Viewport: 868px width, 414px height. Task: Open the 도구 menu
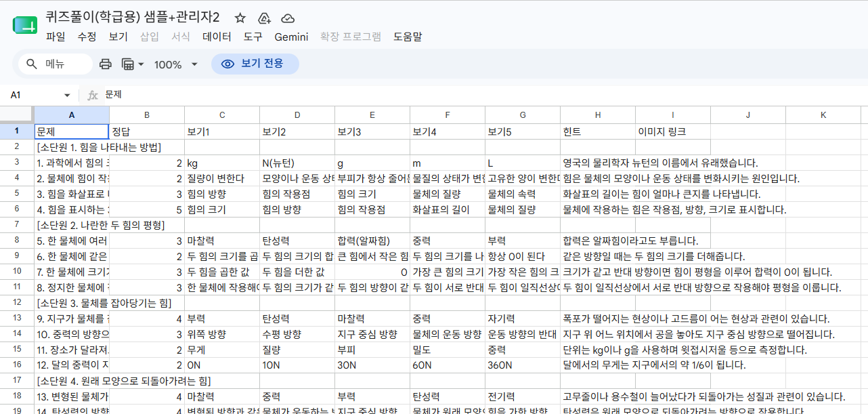[x=253, y=37]
